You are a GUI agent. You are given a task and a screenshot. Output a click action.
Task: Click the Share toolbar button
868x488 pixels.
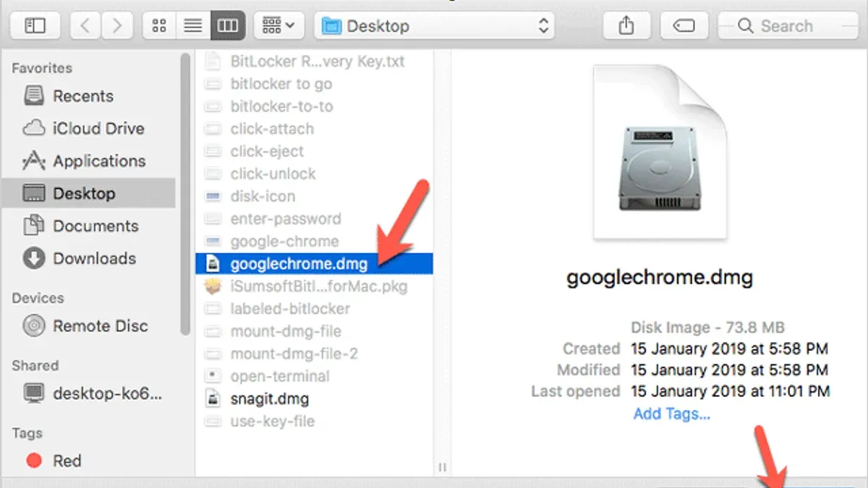627,26
